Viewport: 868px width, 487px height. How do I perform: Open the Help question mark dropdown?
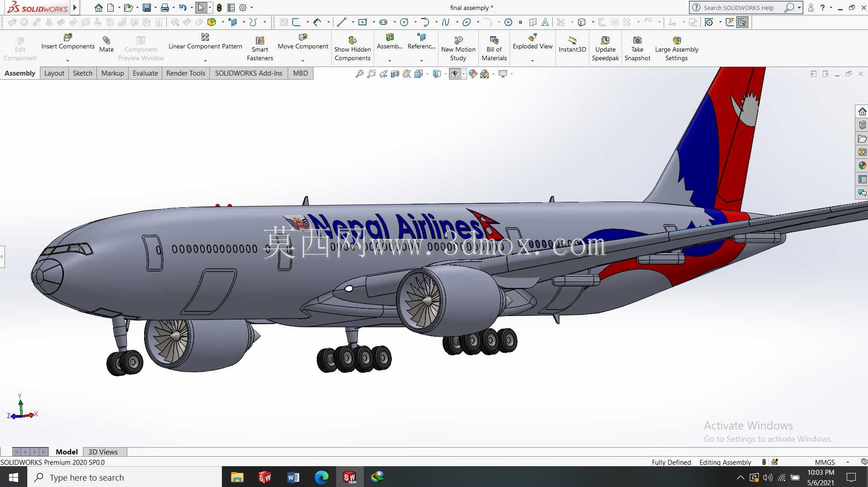pos(831,8)
